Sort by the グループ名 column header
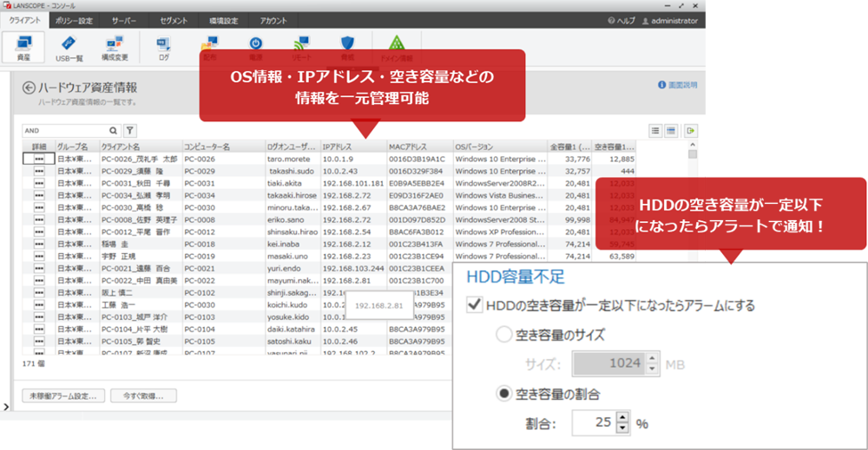This screenshot has height=450, width=868. (x=77, y=147)
